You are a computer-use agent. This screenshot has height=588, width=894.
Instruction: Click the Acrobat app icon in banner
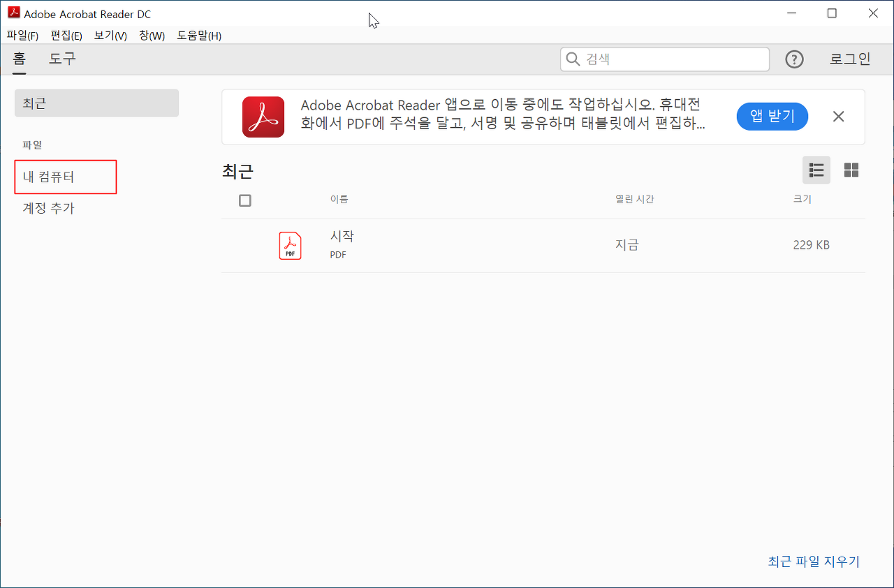(263, 117)
